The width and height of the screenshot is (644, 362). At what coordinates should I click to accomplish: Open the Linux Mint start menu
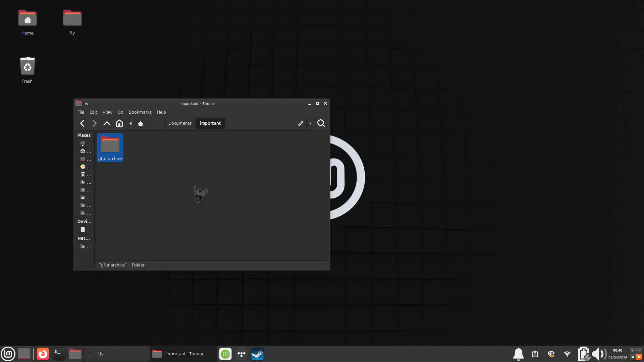tap(8, 354)
